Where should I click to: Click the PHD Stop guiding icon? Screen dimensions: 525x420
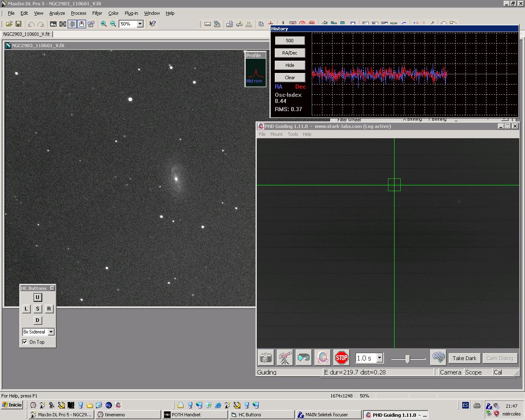coord(341,358)
